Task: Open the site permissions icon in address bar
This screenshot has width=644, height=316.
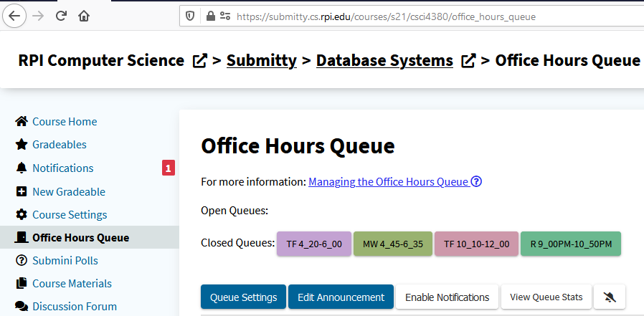Action: tap(225, 16)
